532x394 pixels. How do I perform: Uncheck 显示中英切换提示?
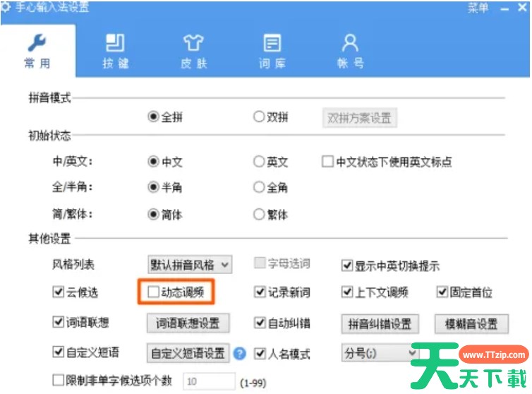pos(347,265)
